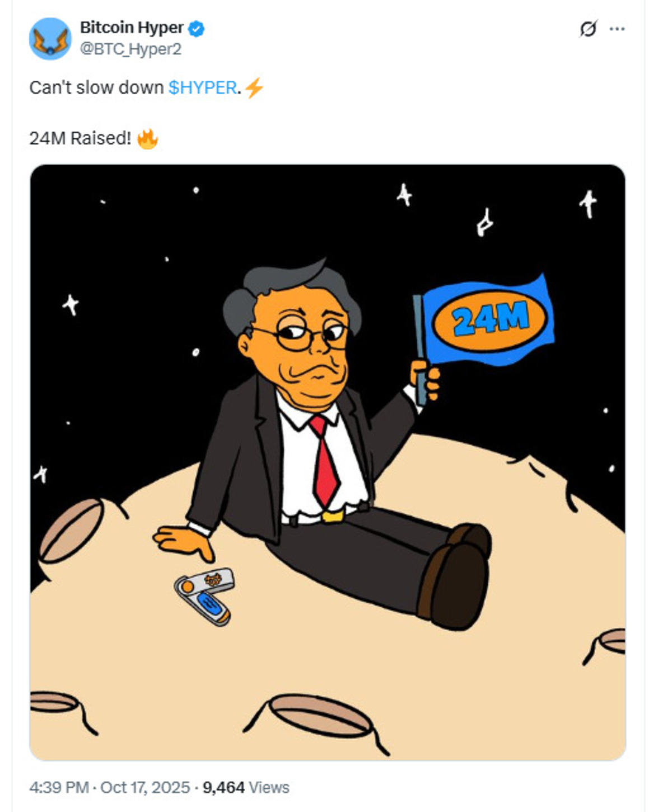
Task: Visit the @BTC_Hyper2 handle link
Action: point(130,49)
